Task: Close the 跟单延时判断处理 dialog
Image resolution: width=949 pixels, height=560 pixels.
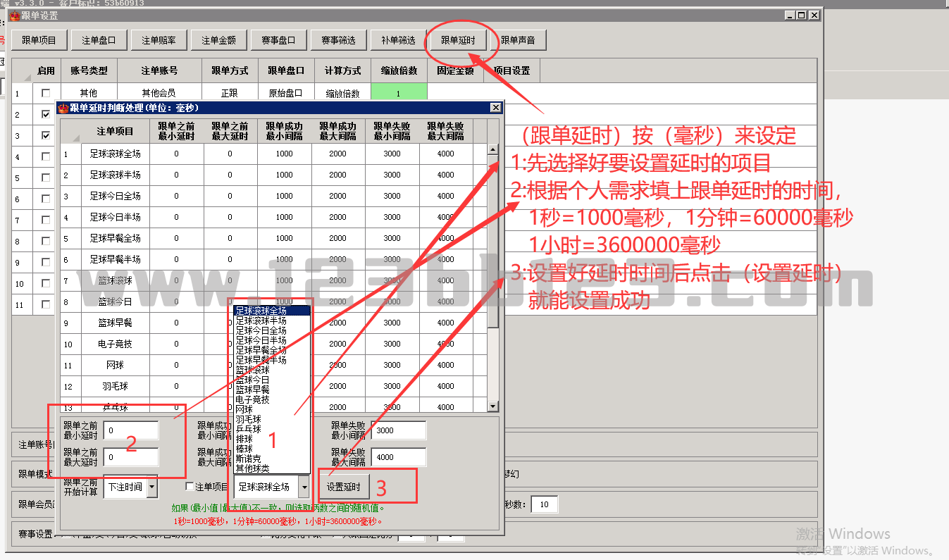Action: 495,108
